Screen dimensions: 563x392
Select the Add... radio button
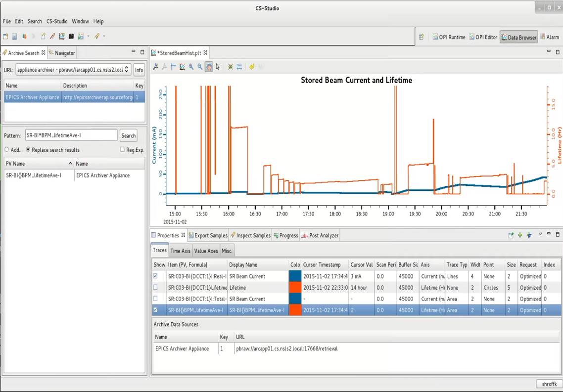pos(7,150)
